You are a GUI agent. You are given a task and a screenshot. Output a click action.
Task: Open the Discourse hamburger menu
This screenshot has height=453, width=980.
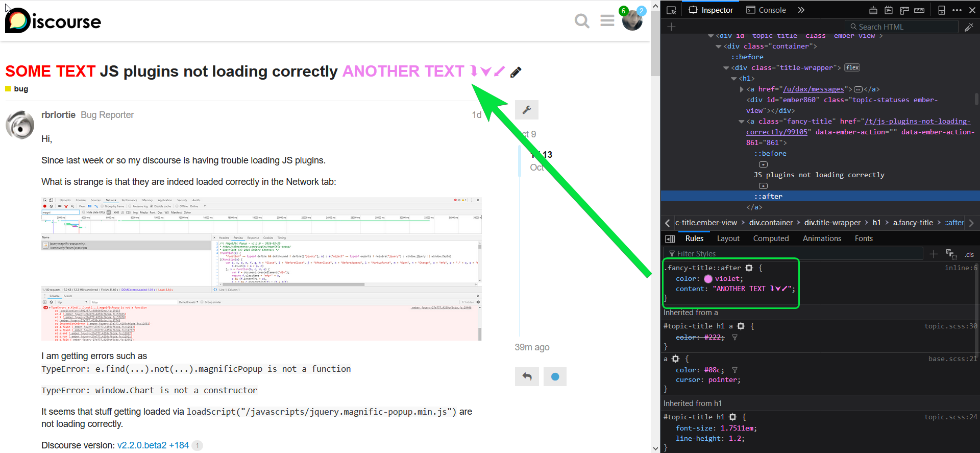[607, 21]
